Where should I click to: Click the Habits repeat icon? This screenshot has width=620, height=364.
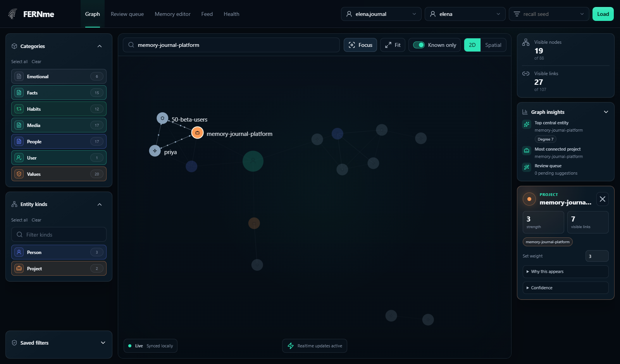pos(19,109)
